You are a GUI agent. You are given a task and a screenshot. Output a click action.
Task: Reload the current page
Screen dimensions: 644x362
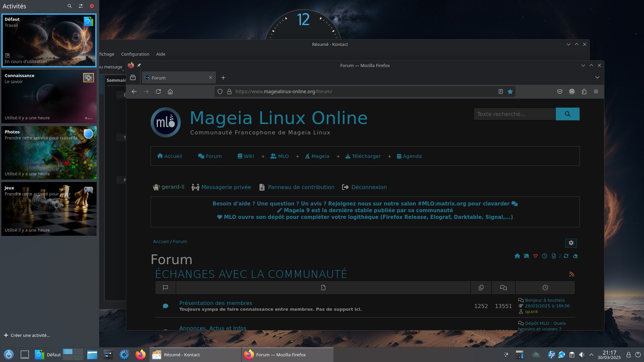tap(158, 92)
